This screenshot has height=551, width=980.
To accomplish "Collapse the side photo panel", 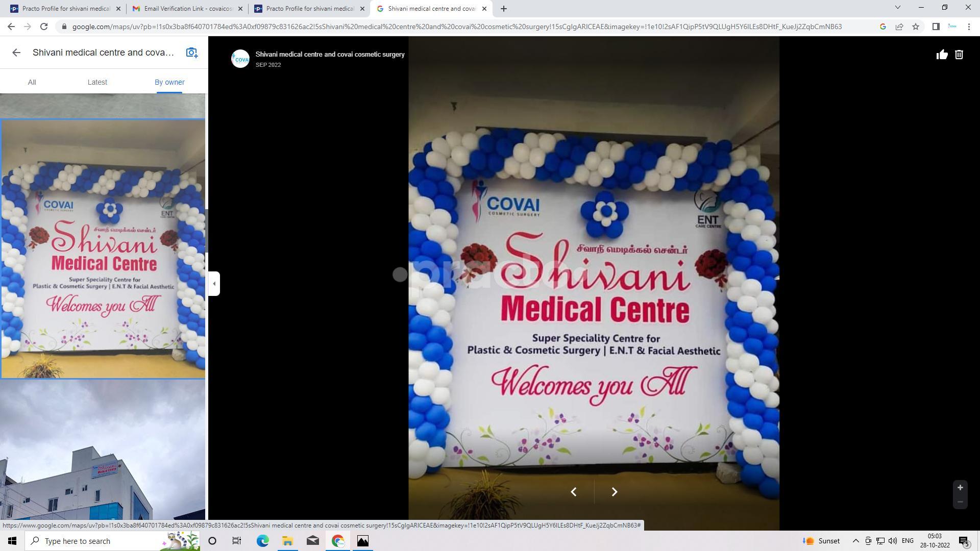I will pos(214,284).
